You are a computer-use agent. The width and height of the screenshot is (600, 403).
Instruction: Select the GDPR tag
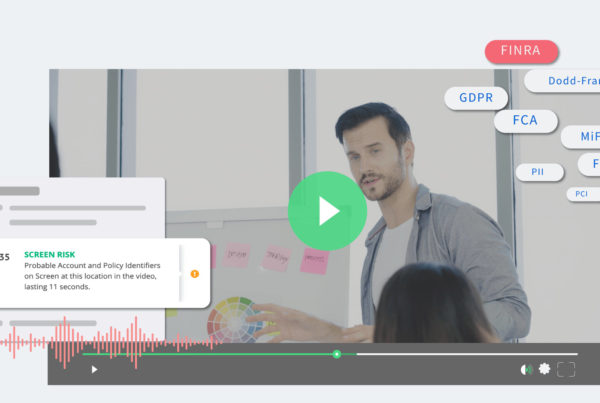pos(476,98)
